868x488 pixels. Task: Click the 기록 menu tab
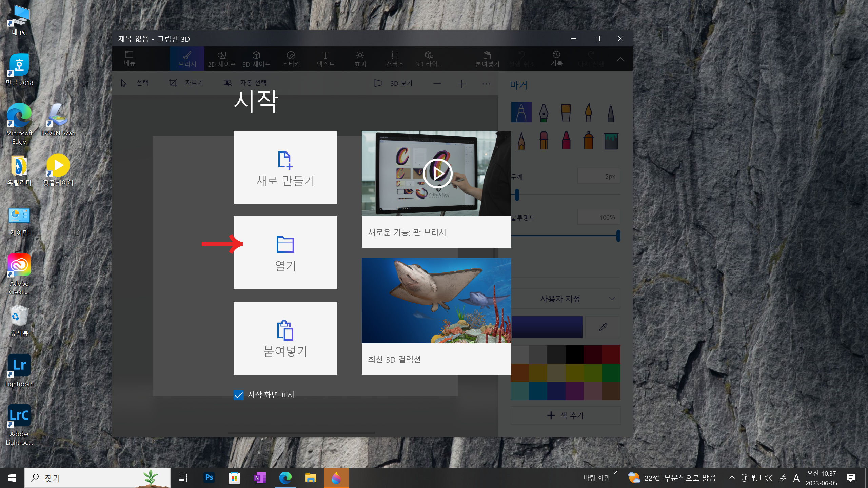pyautogui.click(x=556, y=58)
